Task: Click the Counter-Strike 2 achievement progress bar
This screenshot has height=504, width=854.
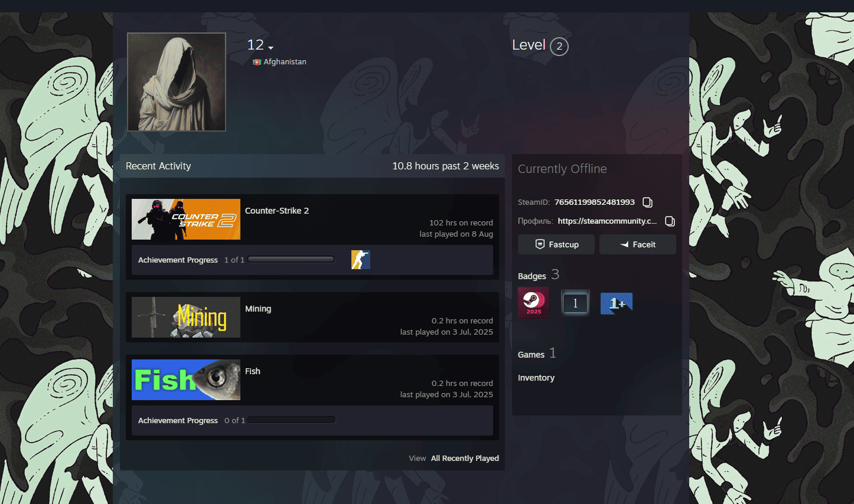Action: pos(291,260)
